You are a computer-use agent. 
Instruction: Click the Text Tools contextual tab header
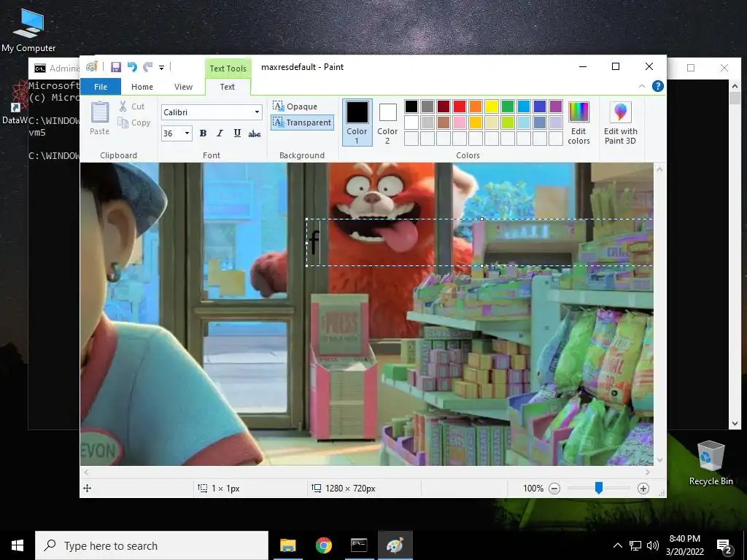point(228,69)
